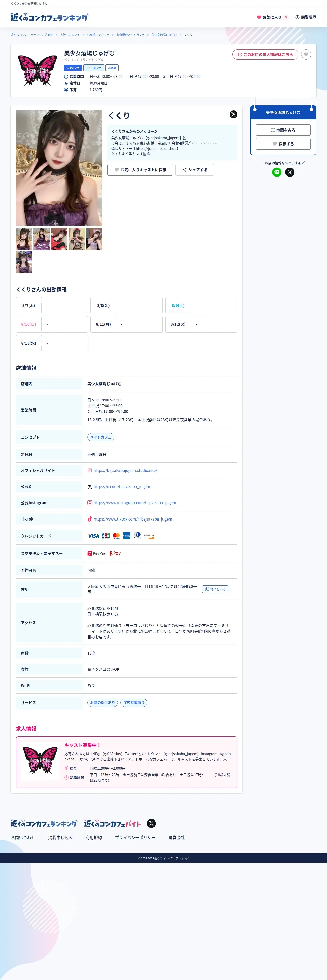327x980 pixels.
Task: Select the 8/8(金) schedule cell
Action: (126, 305)
